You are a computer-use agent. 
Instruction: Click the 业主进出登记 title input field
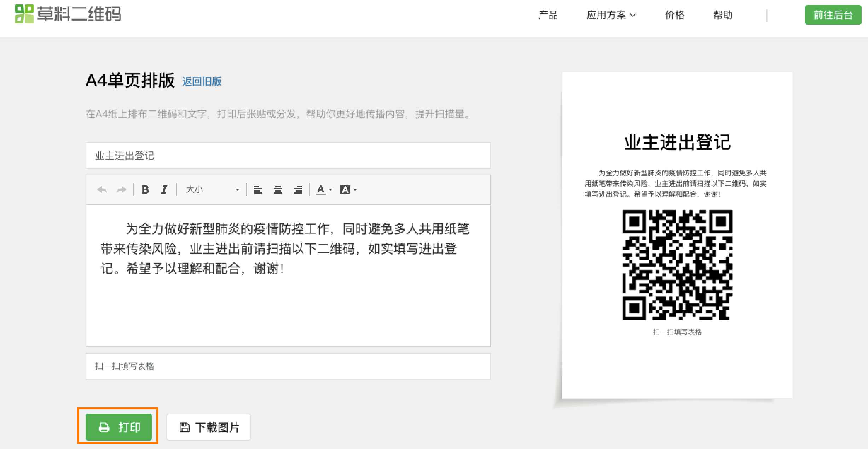coord(288,156)
